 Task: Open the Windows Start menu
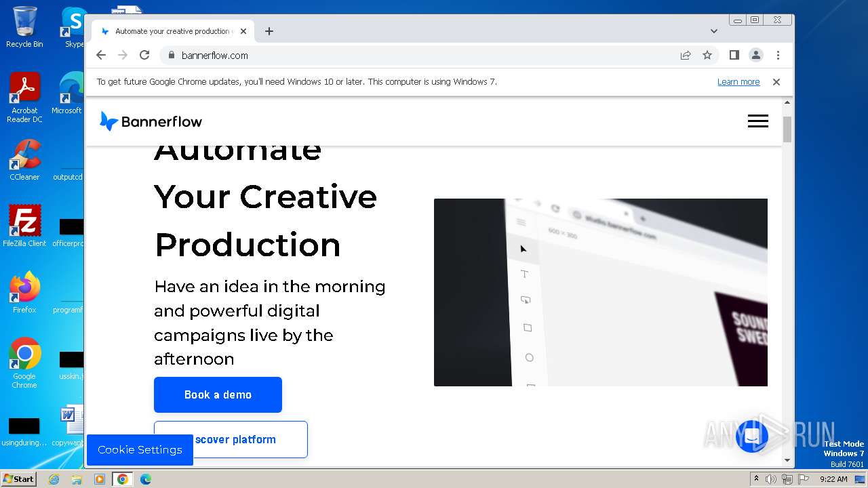pos(19,479)
